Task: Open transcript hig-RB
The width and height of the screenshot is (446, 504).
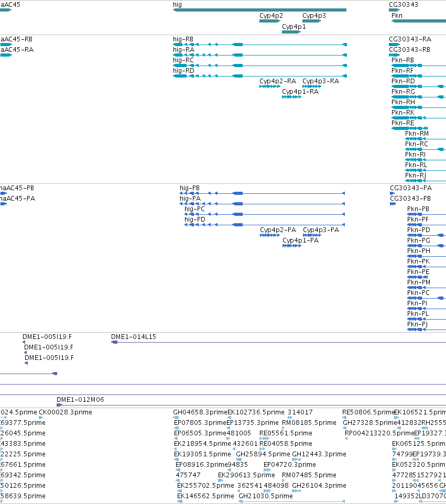Action: (x=183, y=39)
